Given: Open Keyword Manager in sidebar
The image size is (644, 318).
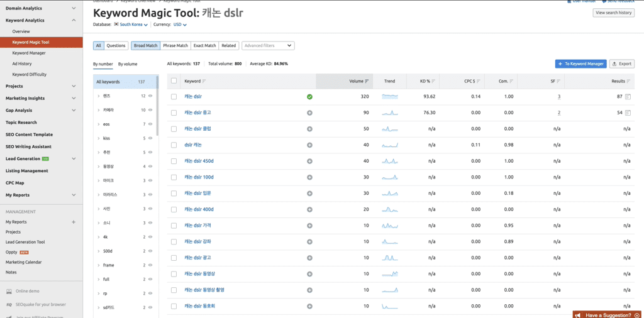Looking at the screenshot, I should (x=29, y=53).
